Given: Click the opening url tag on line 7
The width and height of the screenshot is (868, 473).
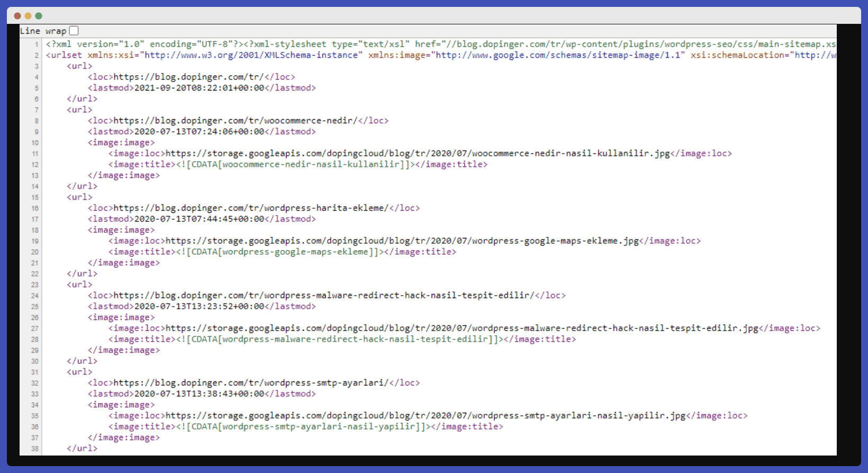Looking at the screenshot, I should (79, 110).
